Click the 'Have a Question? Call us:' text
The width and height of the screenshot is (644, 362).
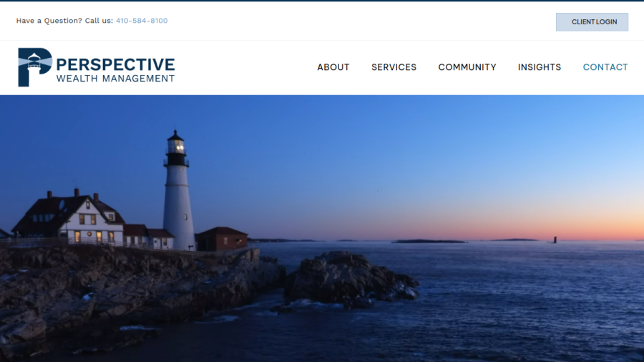click(x=64, y=21)
